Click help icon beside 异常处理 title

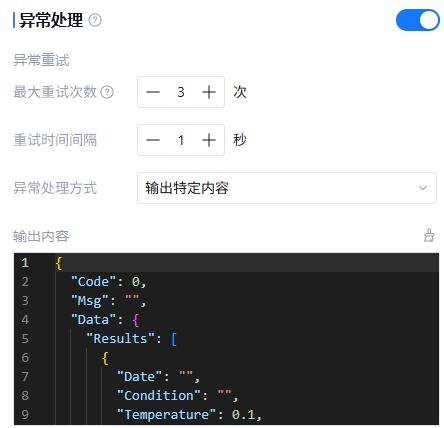95,20
